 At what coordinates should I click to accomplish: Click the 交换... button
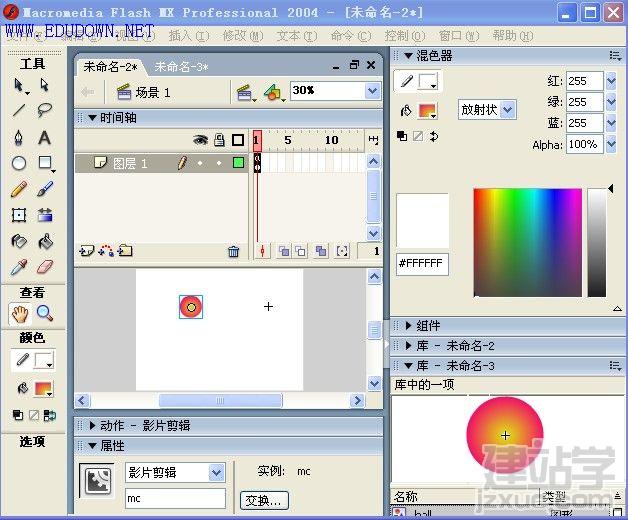(x=264, y=500)
